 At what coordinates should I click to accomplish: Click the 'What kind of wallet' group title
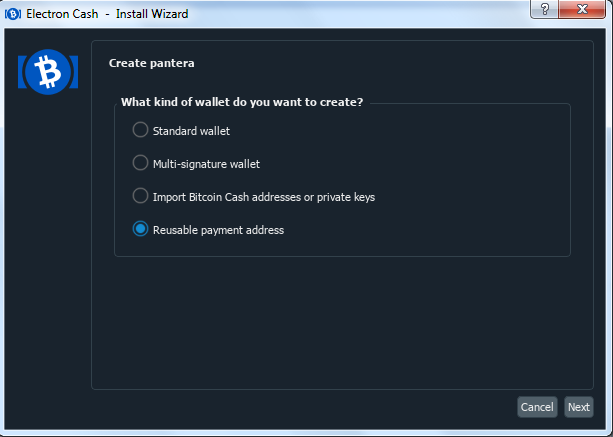click(242, 102)
